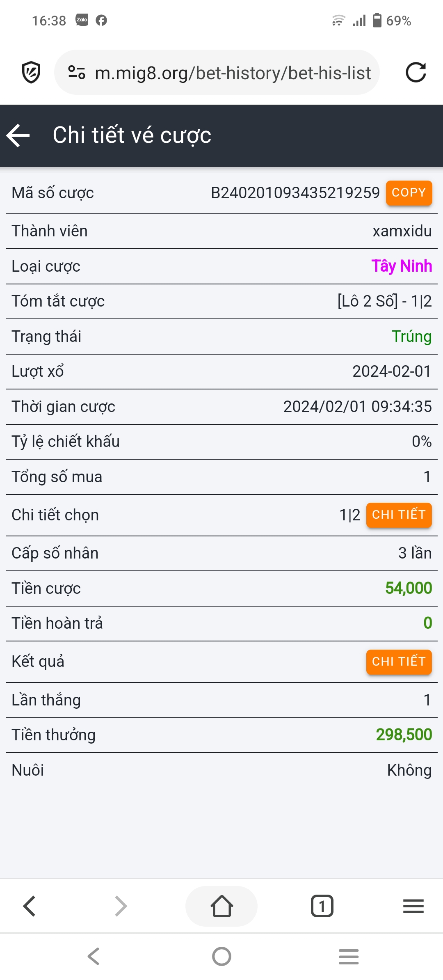This screenshot has height=980, width=443.
Task: Open CHI TIẾT for Kết quả
Action: click(x=399, y=662)
